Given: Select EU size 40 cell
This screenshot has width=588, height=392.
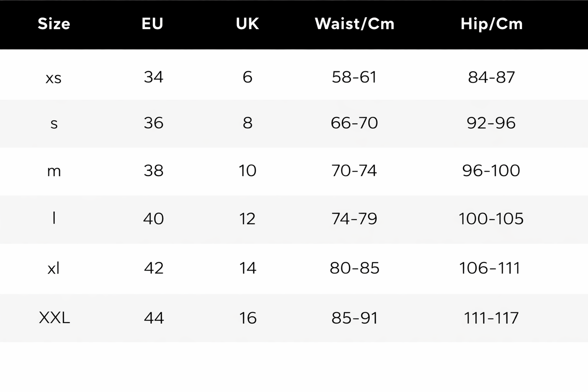Looking at the screenshot, I should coord(154,219).
